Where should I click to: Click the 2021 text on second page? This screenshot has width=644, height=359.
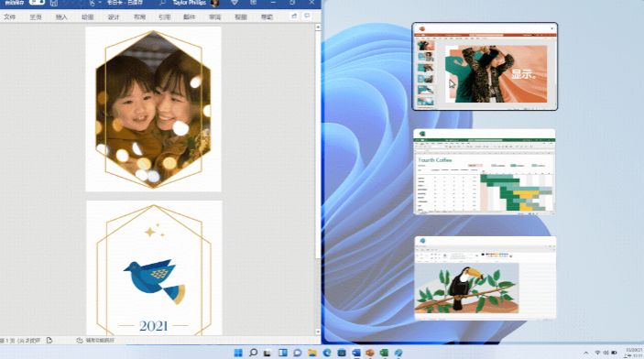[x=153, y=326]
